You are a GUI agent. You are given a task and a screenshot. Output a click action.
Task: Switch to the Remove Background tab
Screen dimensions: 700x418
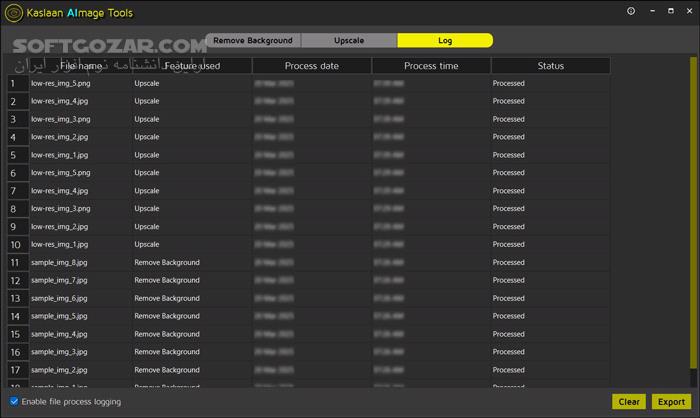tap(253, 41)
